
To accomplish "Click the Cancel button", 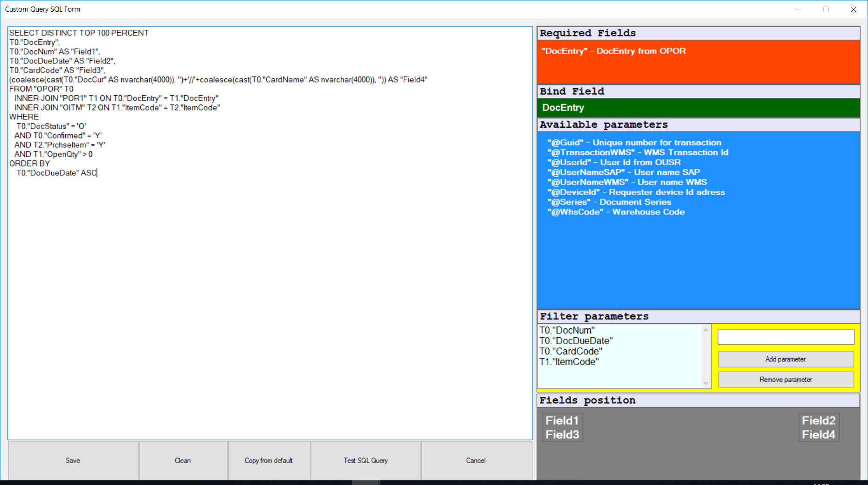I will click(x=475, y=460).
